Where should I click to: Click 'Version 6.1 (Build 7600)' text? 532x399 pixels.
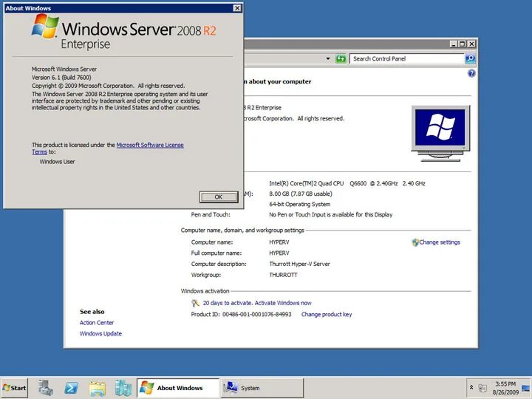pyautogui.click(x=61, y=78)
